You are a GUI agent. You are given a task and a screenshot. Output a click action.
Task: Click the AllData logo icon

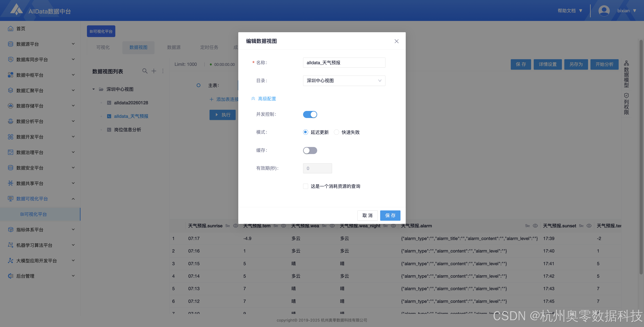16,9
